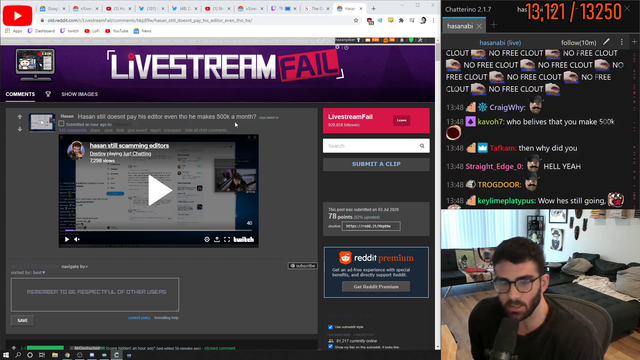Enter fullscreen on Twitch clip

[x=227, y=240]
